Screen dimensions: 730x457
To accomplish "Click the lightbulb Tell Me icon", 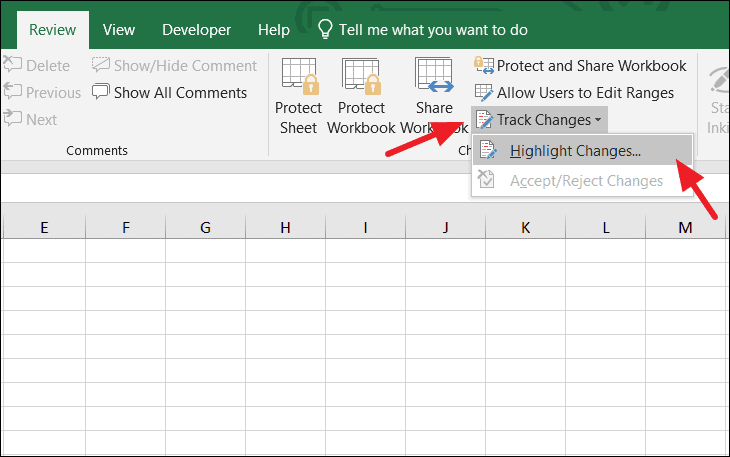I will [325, 29].
